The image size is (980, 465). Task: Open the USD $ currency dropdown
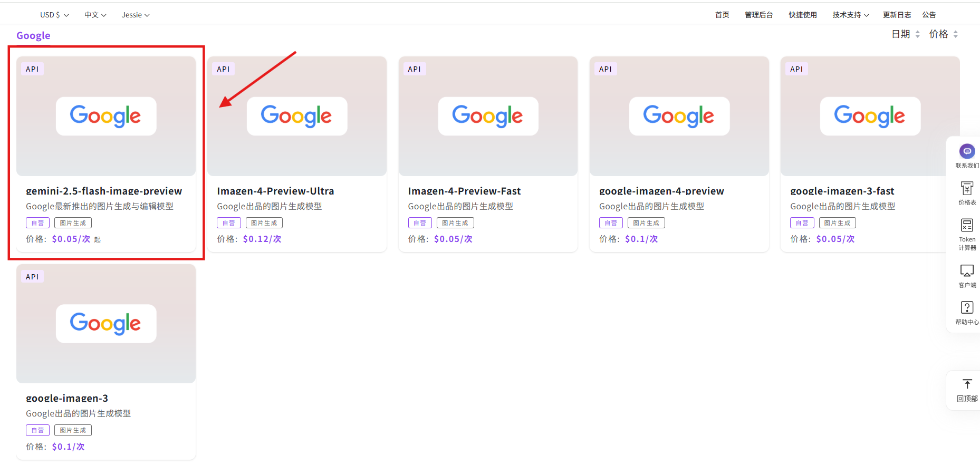[x=54, y=15]
